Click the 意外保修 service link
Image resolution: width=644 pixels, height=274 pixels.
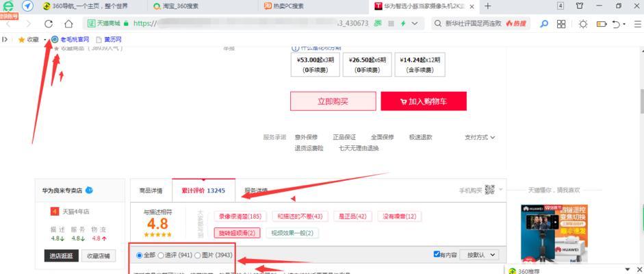tap(305, 137)
